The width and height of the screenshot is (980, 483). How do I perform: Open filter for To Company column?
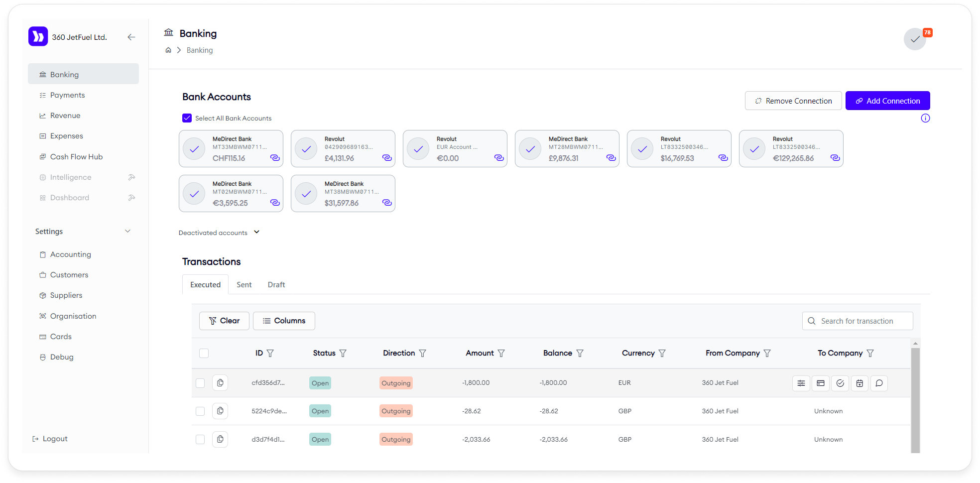click(x=870, y=353)
